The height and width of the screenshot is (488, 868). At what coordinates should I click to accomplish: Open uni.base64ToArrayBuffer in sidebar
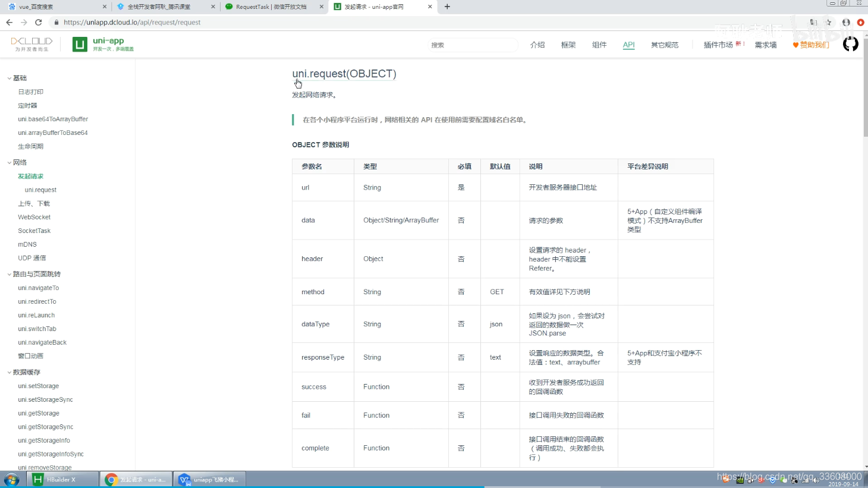point(53,119)
